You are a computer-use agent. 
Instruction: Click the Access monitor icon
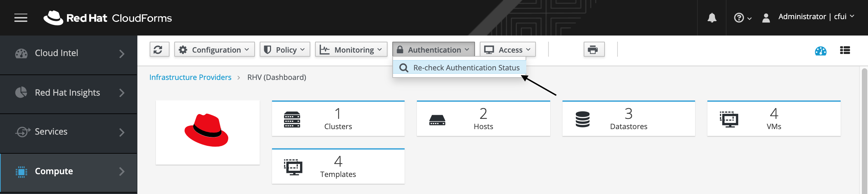point(489,50)
